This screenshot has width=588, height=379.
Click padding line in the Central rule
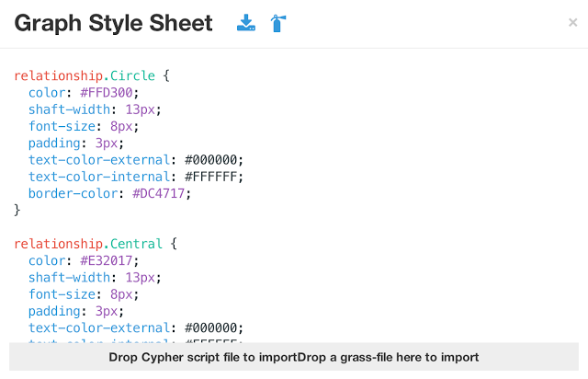tap(73, 311)
